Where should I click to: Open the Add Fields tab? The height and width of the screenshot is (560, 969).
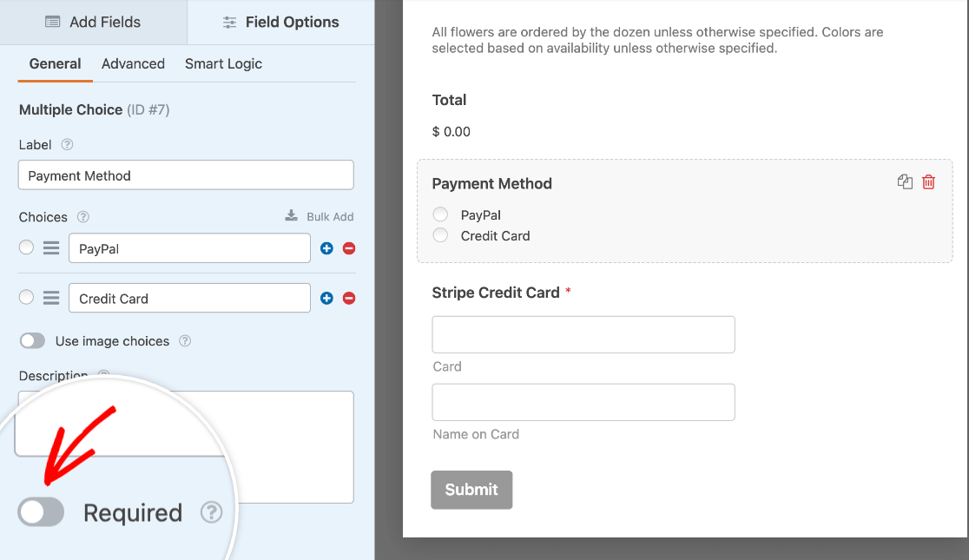click(x=93, y=23)
